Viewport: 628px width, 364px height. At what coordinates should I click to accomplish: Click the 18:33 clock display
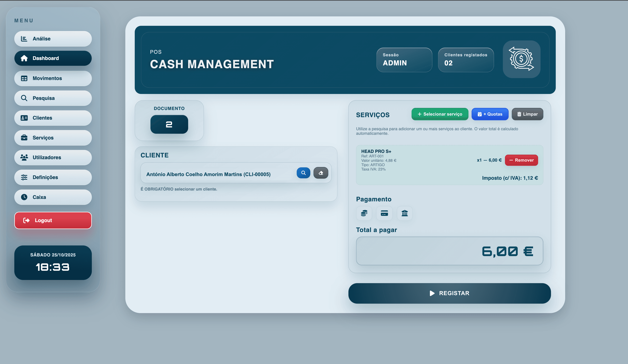click(53, 267)
